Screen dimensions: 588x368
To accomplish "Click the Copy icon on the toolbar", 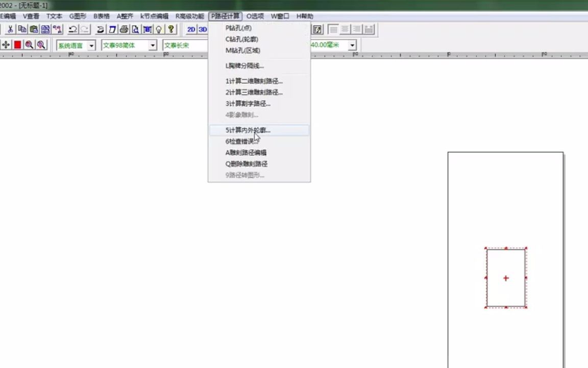I will (21, 29).
